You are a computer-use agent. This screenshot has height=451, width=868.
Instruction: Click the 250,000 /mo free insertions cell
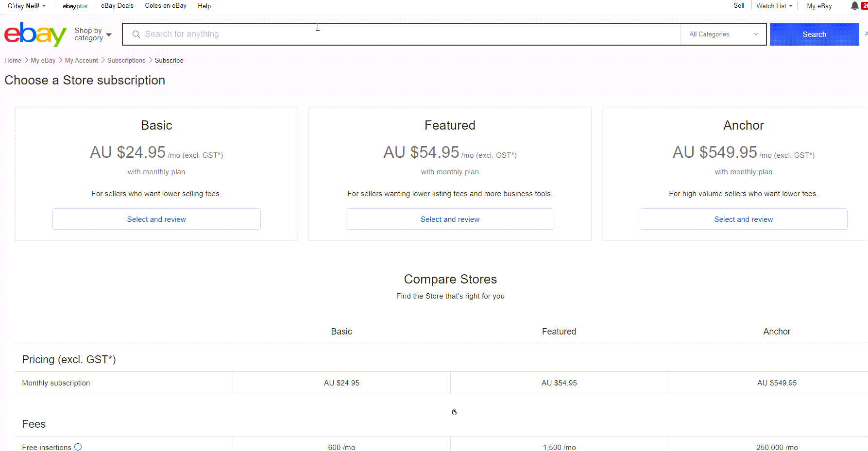coord(777,447)
